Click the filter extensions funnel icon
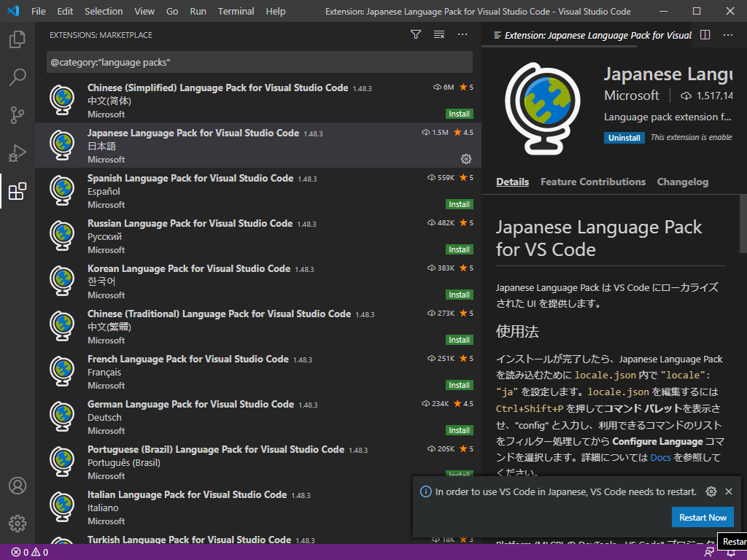The height and width of the screenshot is (560, 747). [415, 34]
